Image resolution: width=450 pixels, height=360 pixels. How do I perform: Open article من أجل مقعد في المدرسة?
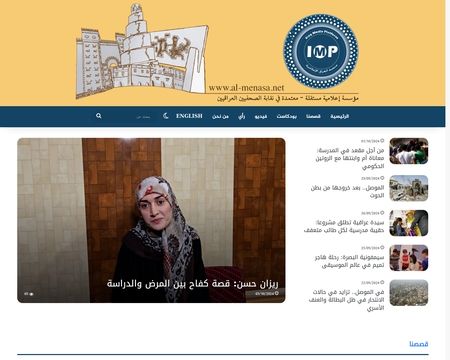[350, 158]
